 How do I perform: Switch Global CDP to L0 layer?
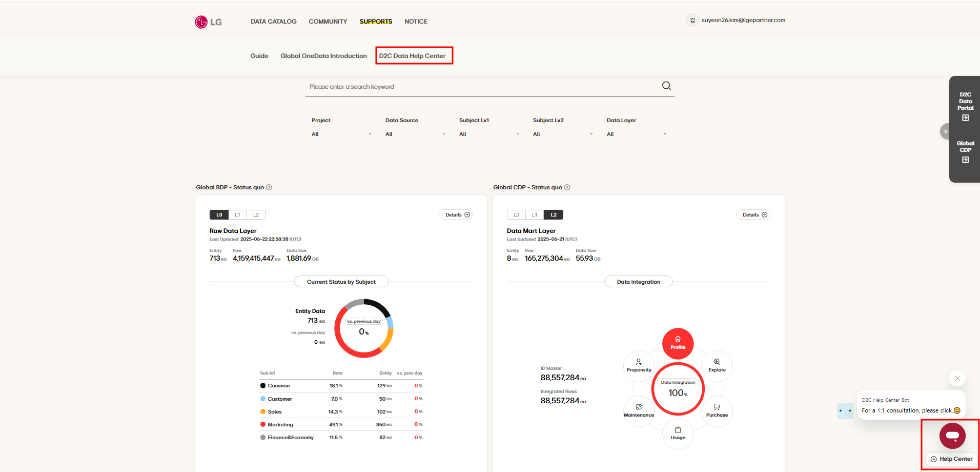click(x=516, y=215)
